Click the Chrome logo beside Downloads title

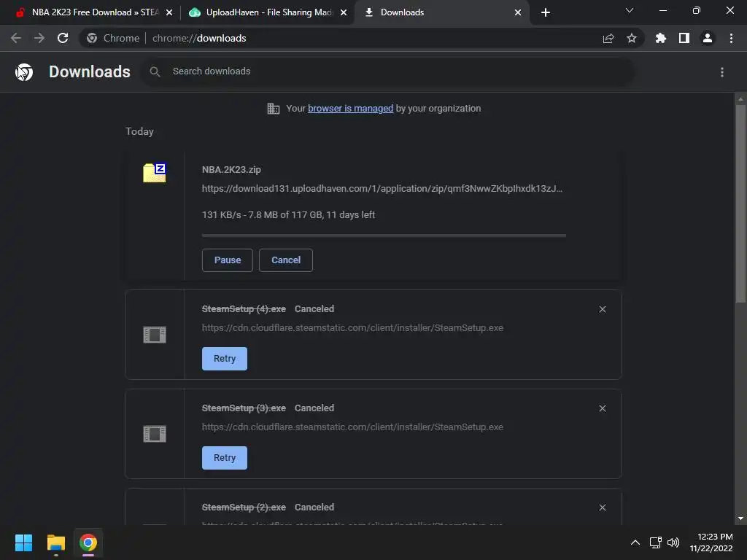click(24, 72)
